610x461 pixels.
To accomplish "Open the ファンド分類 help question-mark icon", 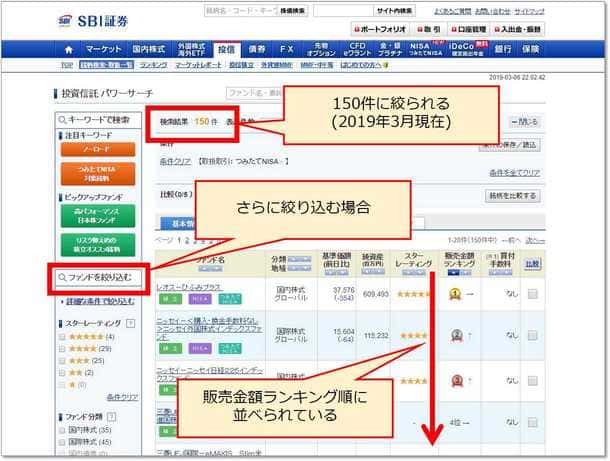I will 111,417.
